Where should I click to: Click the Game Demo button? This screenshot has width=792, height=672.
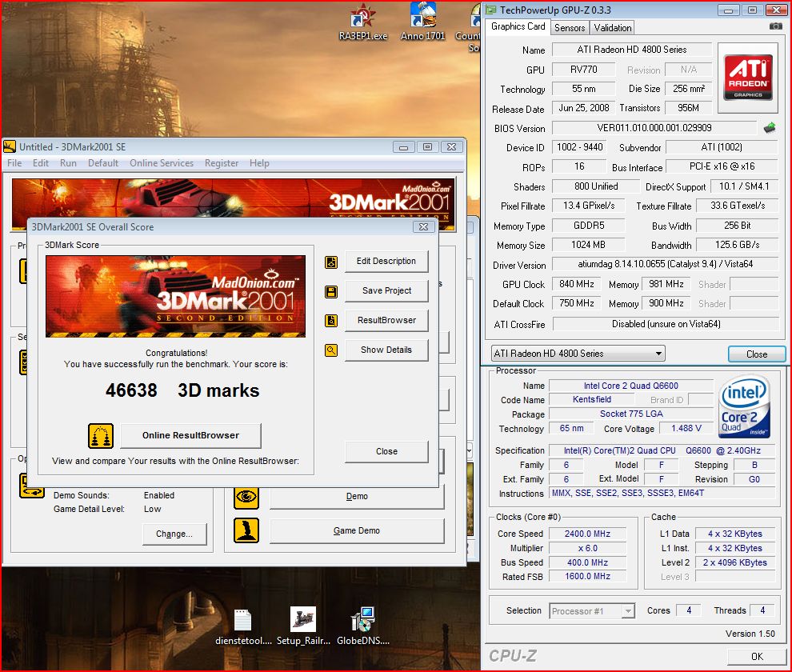[x=357, y=531]
